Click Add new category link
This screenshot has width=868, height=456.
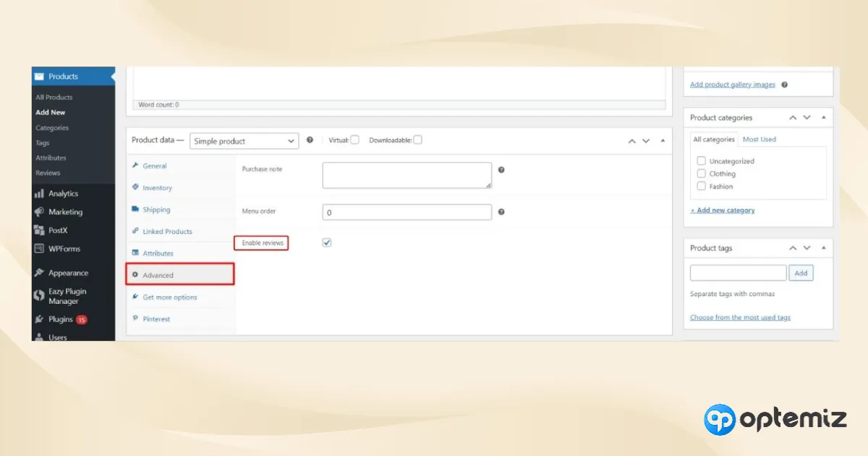(723, 210)
